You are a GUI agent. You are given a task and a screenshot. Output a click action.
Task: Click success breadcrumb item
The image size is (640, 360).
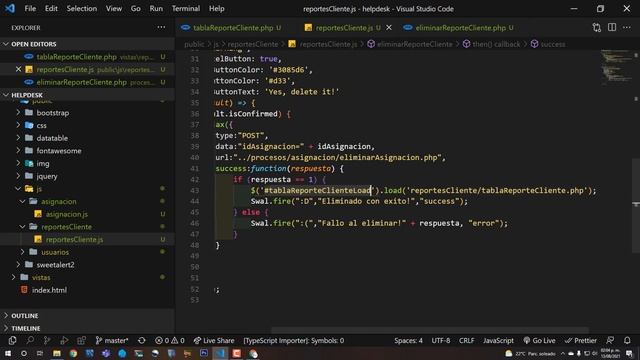click(548, 44)
